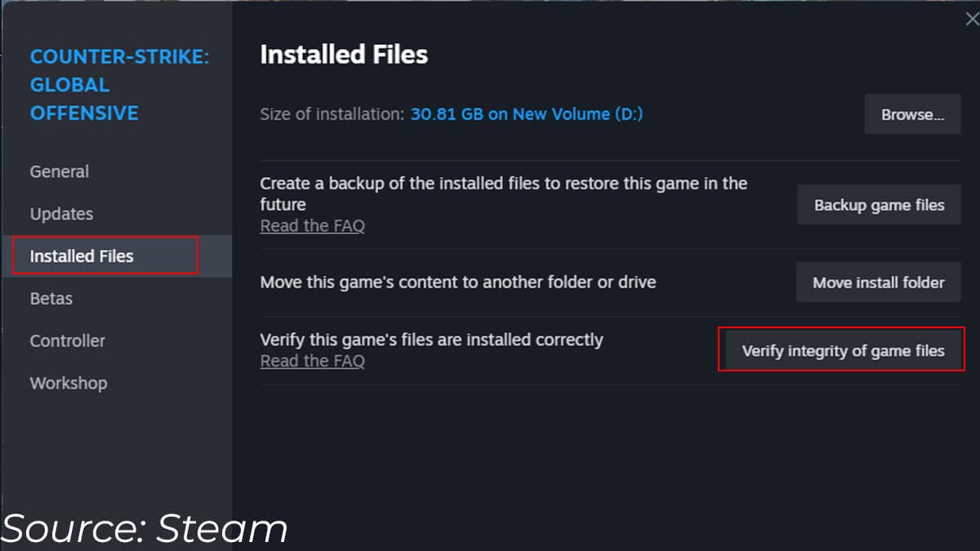Select the Counter-Strike: Global Offensive title
This screenshot has height=551, width=980.
(84, 84)
